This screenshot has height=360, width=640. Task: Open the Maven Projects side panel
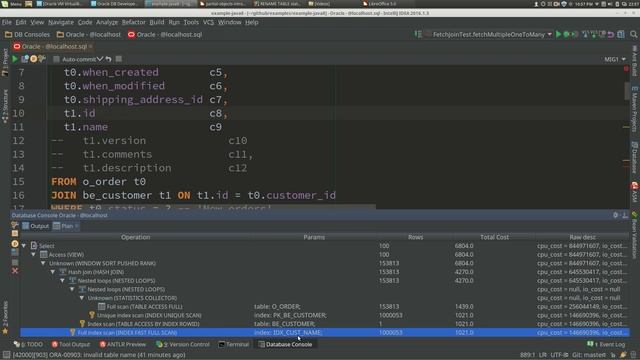(635, 109)
